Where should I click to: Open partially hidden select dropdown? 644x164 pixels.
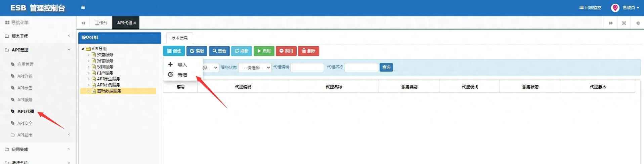coord(211,68)
